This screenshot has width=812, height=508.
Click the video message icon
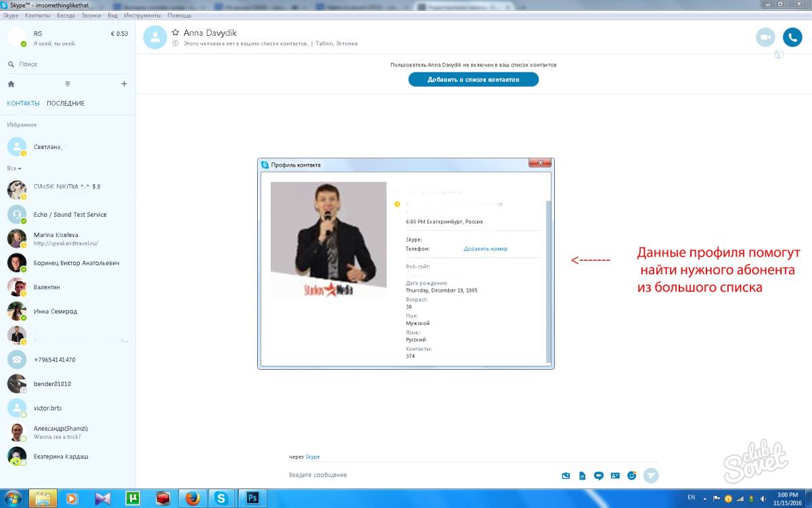(x=598, y=475)
